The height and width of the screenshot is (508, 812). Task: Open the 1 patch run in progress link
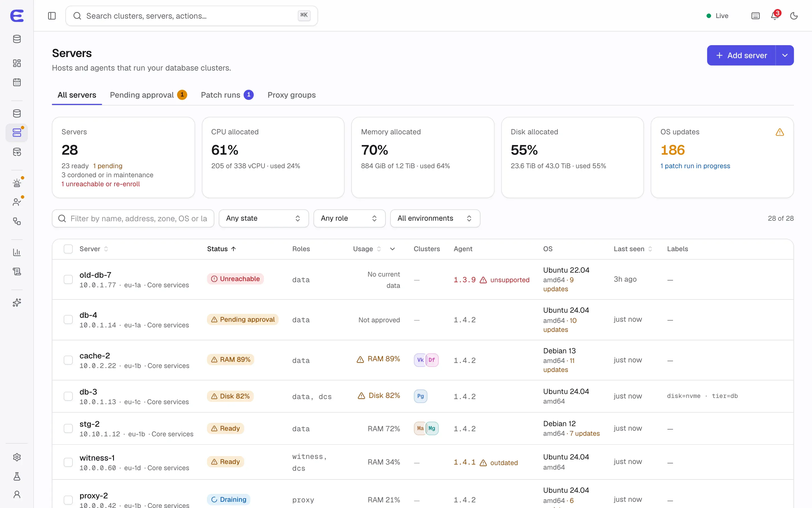point(695,166)
